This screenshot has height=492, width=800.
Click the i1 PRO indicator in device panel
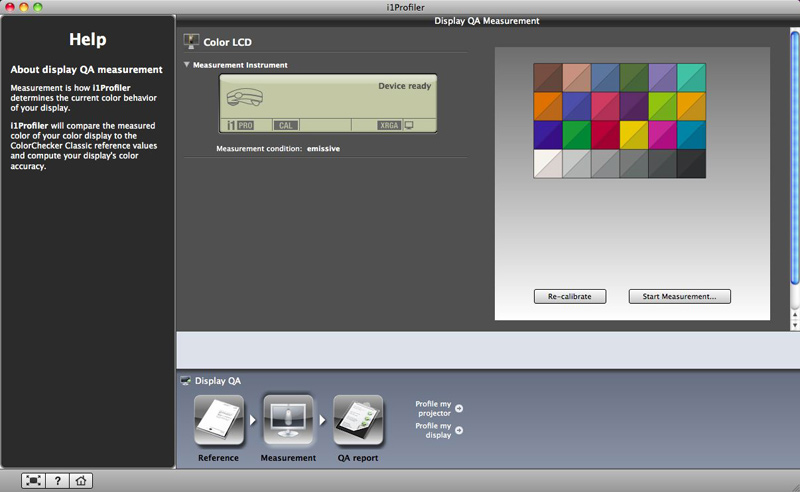240,125
